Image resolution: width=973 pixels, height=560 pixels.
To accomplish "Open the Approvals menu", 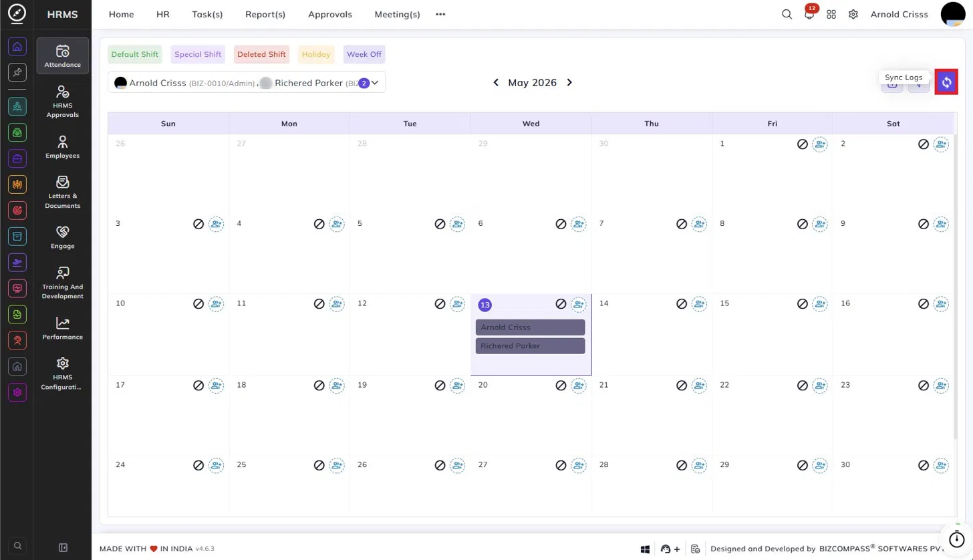I will [330, 14].
